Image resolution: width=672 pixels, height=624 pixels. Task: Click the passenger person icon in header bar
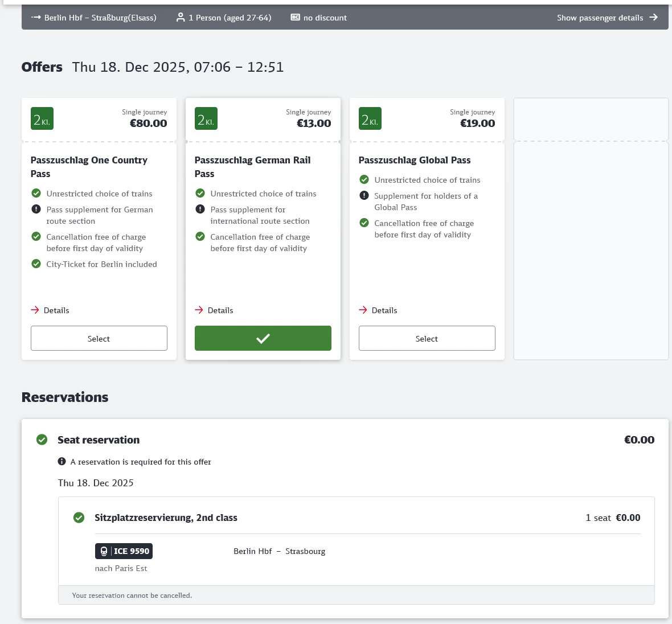coord(181,18)
